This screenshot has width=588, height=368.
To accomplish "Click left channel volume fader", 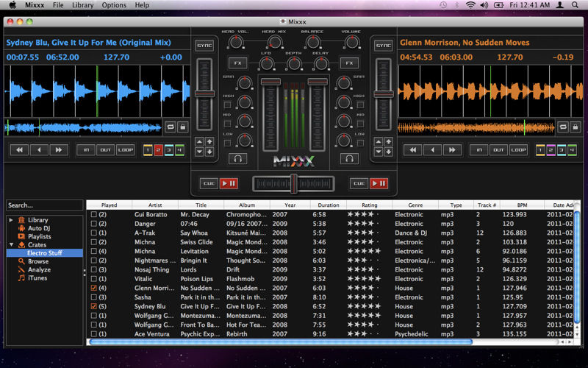I will (270, 82).
